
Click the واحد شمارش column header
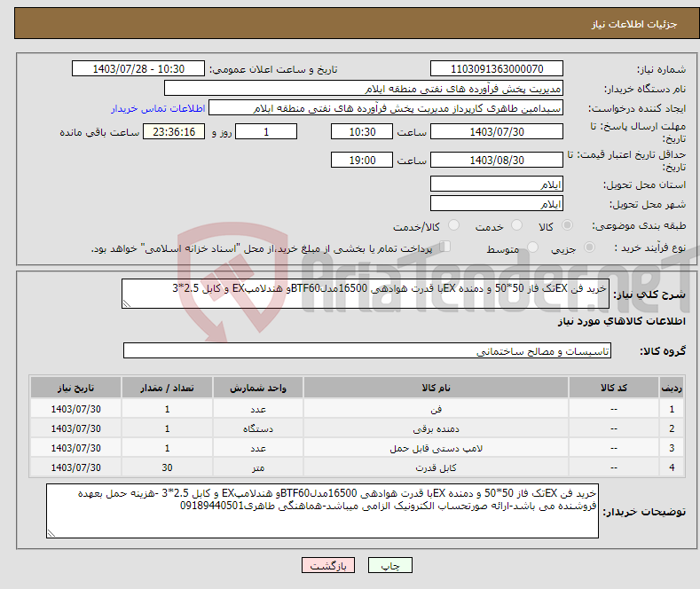coord(258,388)
